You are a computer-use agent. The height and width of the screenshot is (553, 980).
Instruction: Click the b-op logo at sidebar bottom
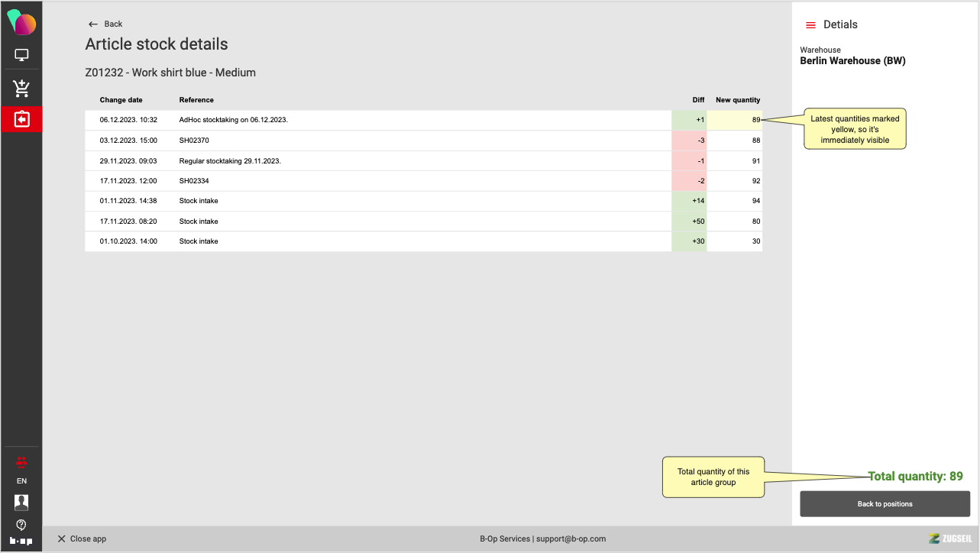click(x=21, y=541)
